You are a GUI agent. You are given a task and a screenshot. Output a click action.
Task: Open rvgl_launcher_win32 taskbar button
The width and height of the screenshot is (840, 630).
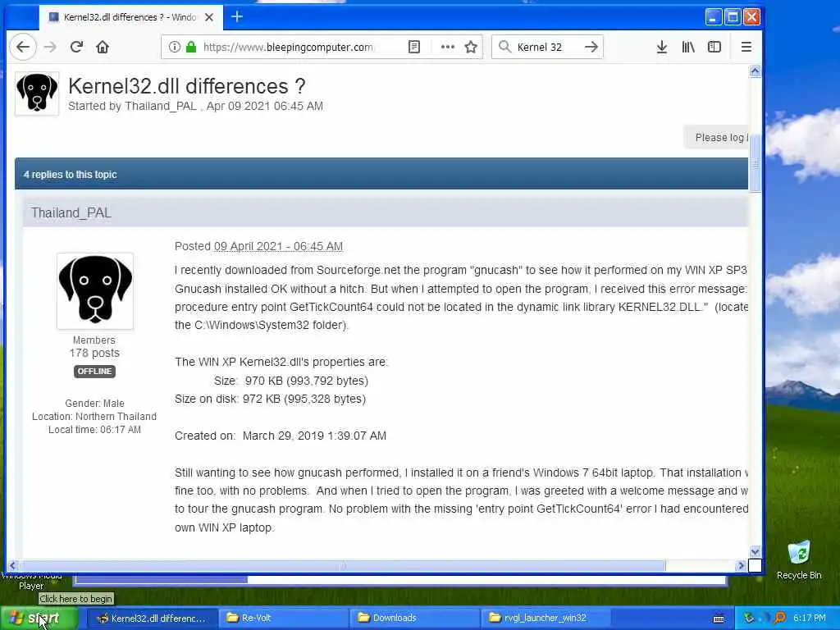546,619
